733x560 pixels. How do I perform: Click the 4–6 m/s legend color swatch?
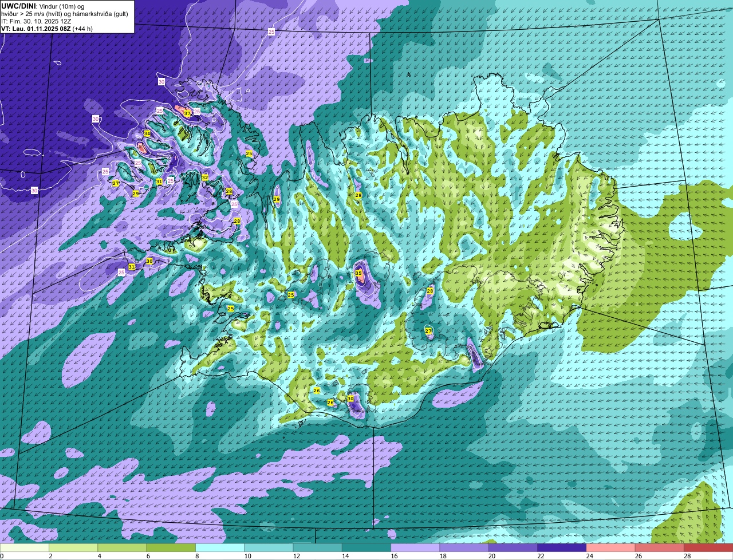click(122, 548)
